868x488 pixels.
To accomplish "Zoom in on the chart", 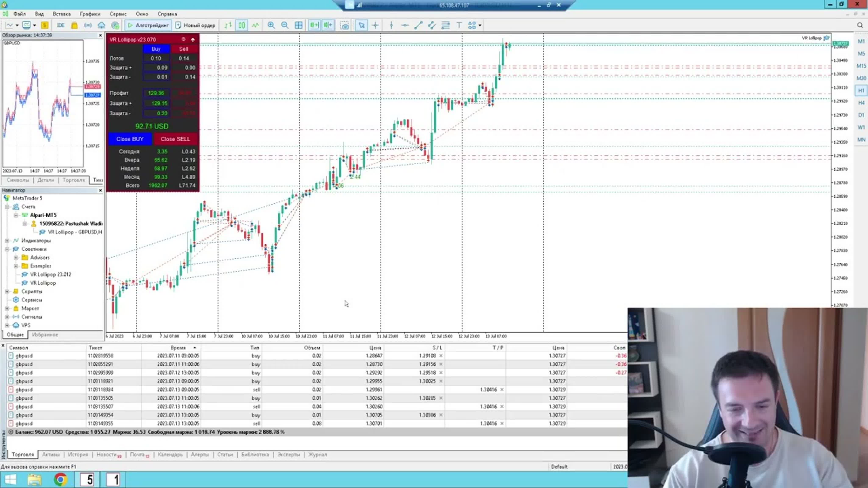I will [x=271, y=25].
